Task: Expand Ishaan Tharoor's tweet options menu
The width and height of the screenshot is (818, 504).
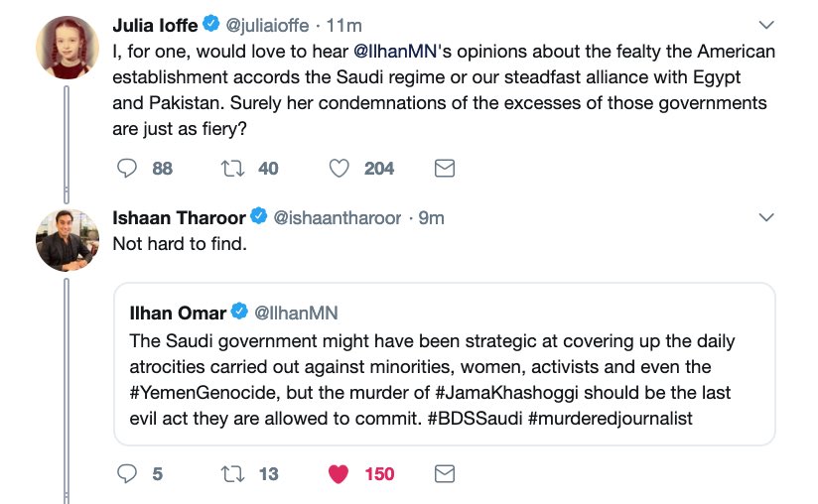Action: (765, 216)
